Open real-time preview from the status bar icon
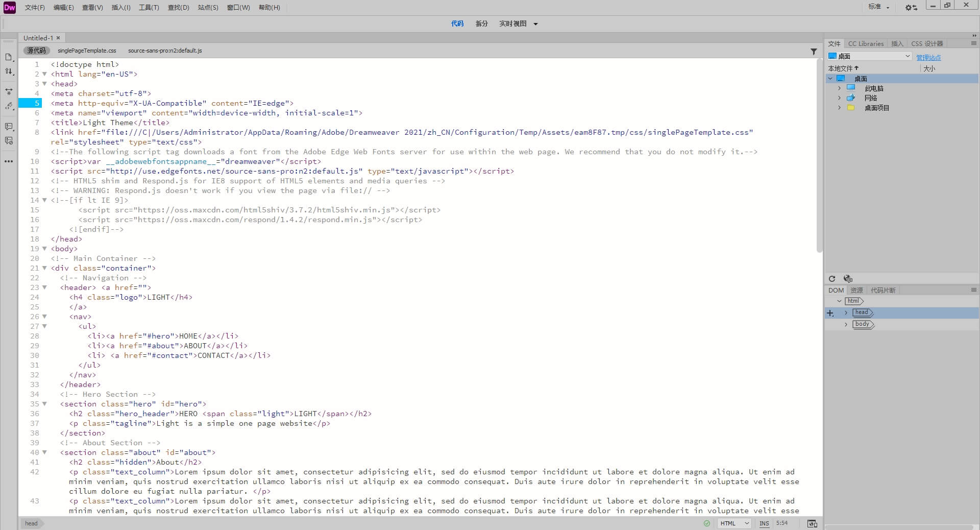This screenshot has width=980, height=530. tap(813, 523)
